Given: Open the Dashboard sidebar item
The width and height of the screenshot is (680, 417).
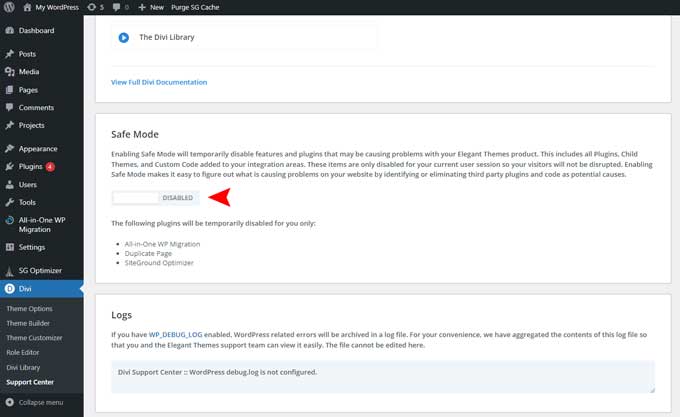Looking at the screenshot, I should (36, 31).
